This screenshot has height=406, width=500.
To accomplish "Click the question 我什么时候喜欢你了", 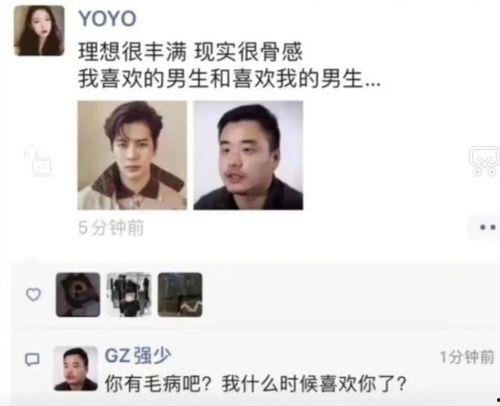I will 314,384.
